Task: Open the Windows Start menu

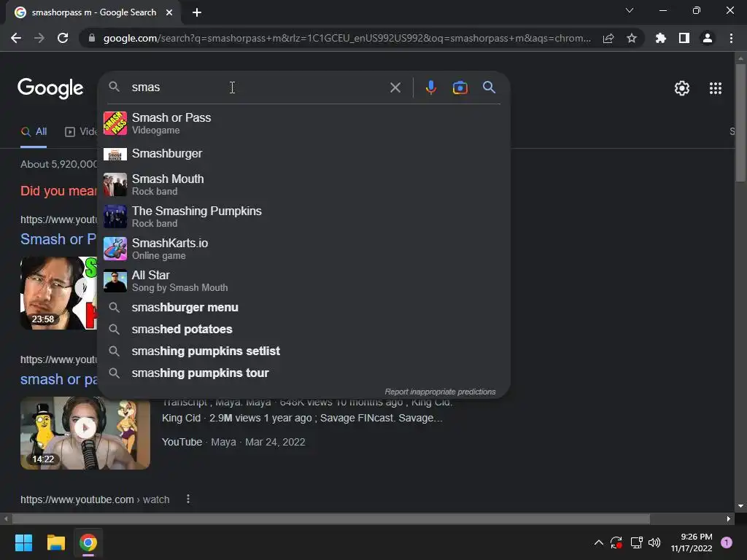Action: coord(23,542)
